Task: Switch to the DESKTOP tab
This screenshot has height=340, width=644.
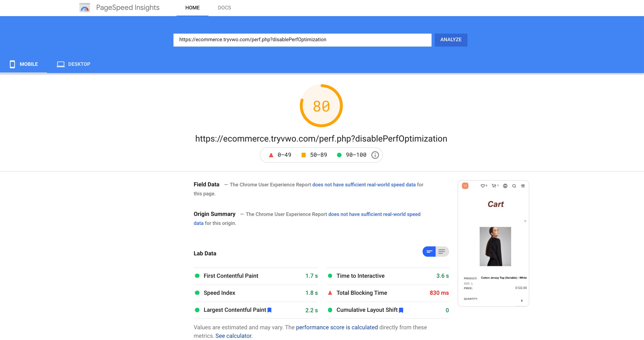Action: pyautogui.click(x=73, y=64)
